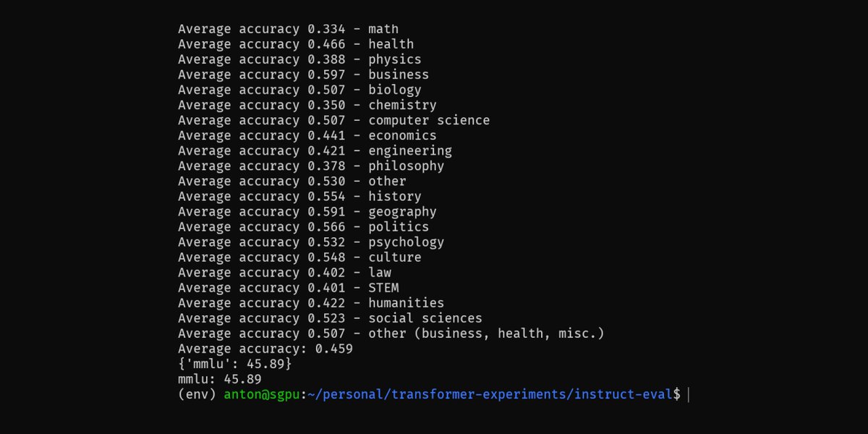The height and width of the screenshot is (434, 868).
Task: Click the biology accuracy line
Action: click(x=299, y=90)
